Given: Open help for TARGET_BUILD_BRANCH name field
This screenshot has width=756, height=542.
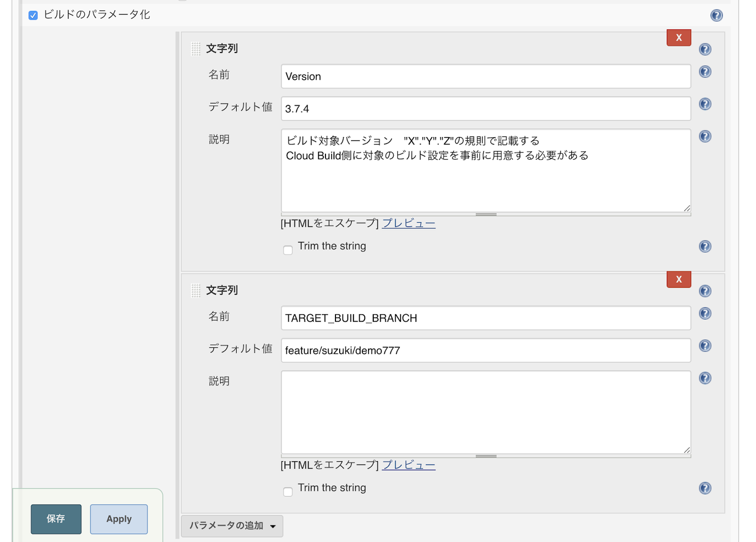Looking at the screenshot, I should click(x=705, y=314).
